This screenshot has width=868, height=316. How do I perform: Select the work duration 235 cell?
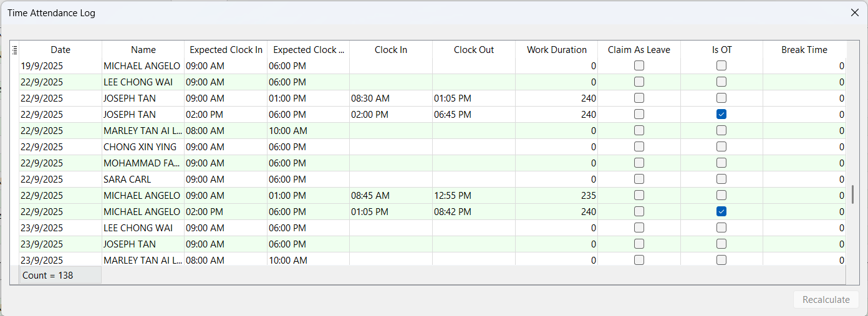[556, 196]
